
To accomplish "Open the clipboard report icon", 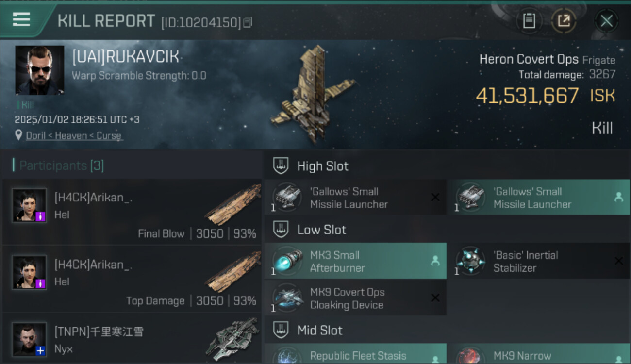I will tap(529, 21).
